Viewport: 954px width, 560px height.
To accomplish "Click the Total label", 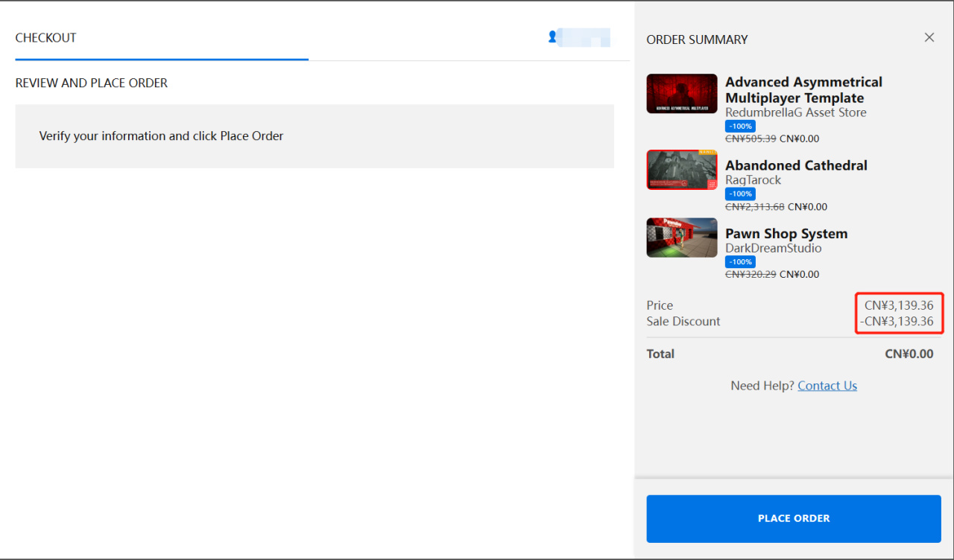I will (x=660, y=354).
